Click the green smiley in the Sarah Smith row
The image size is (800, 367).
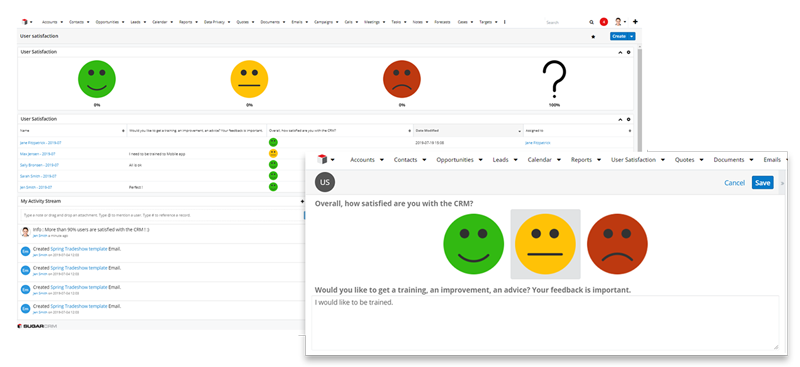273,176
